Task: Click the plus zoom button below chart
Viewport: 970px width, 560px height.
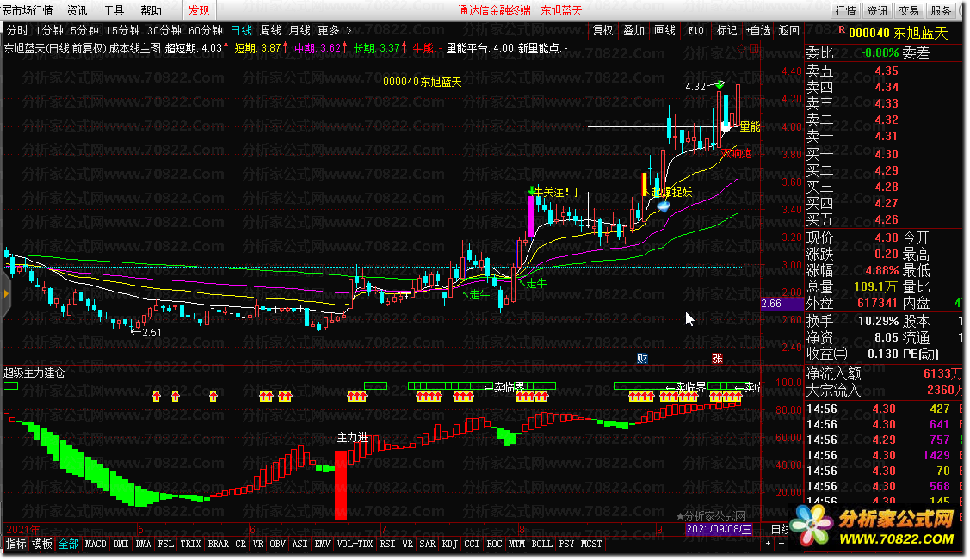Action: pos(768,544)
